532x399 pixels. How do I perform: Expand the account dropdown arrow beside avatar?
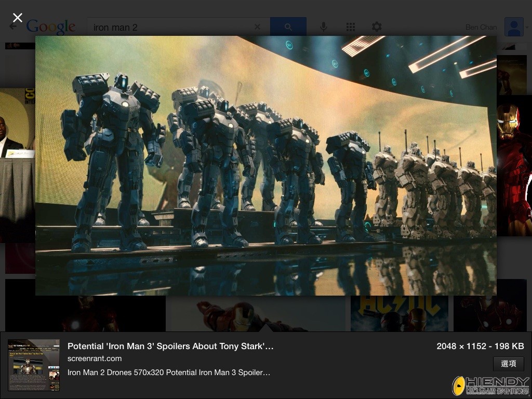(527, 27)
